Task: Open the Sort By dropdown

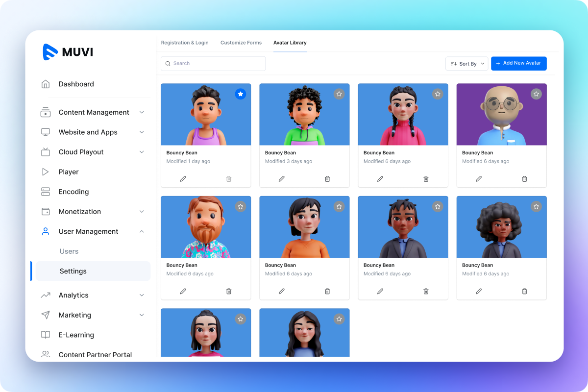Action: [467, 64]
